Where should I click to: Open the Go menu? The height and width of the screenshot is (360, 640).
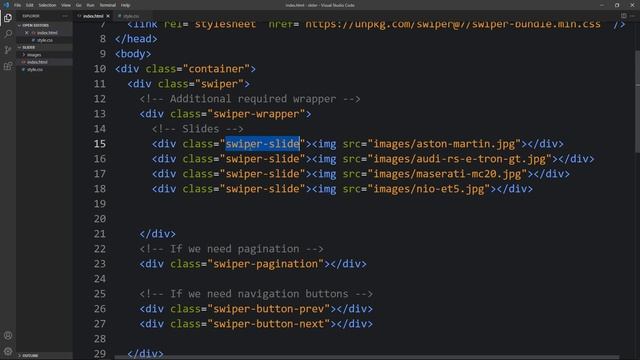point(78,5)
